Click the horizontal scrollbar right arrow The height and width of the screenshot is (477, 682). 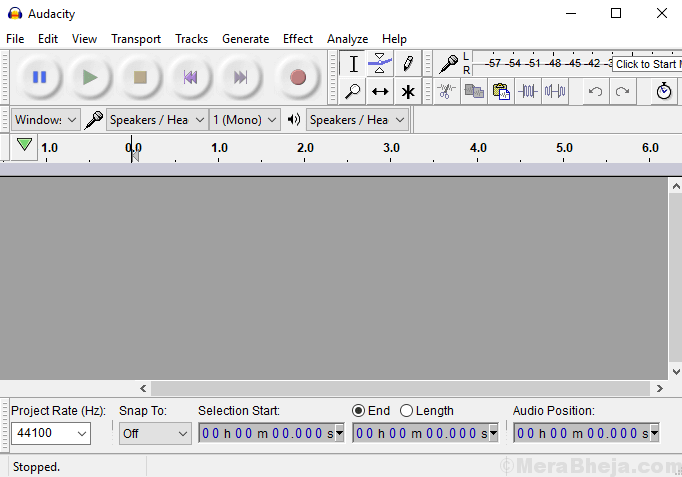[659, 388]
